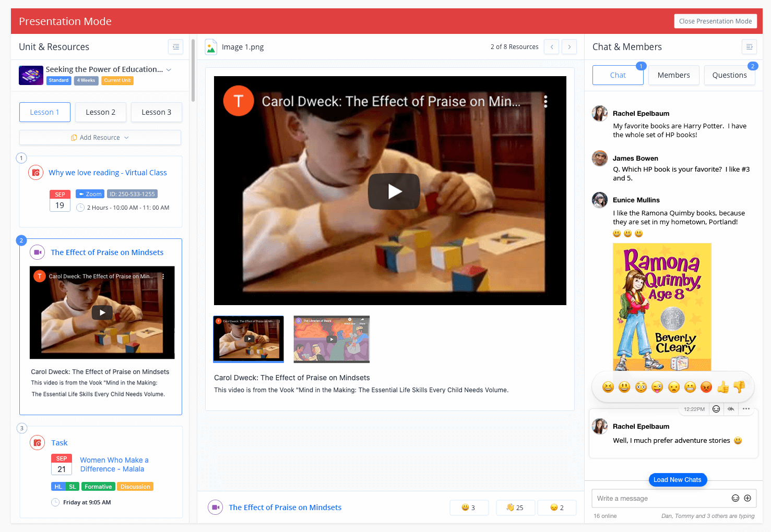Screen dimensions: 771x532
Task: Click the sad face reaction count 2
Action: tap(557, 507)
